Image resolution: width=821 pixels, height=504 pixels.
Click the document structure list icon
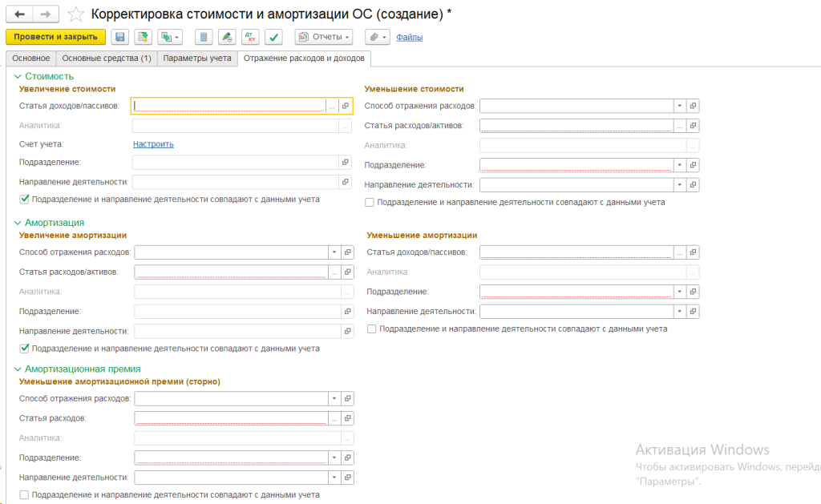(x=204, y=37)
